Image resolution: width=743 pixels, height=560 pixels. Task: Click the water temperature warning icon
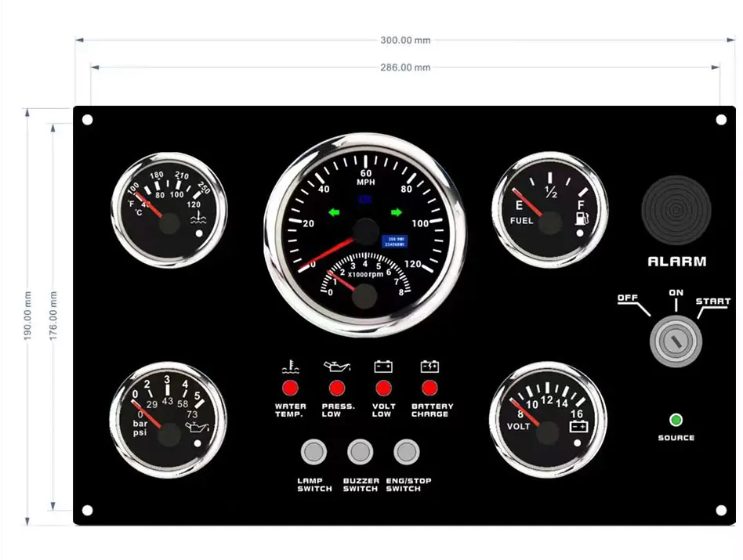click(x=290, y=367)
